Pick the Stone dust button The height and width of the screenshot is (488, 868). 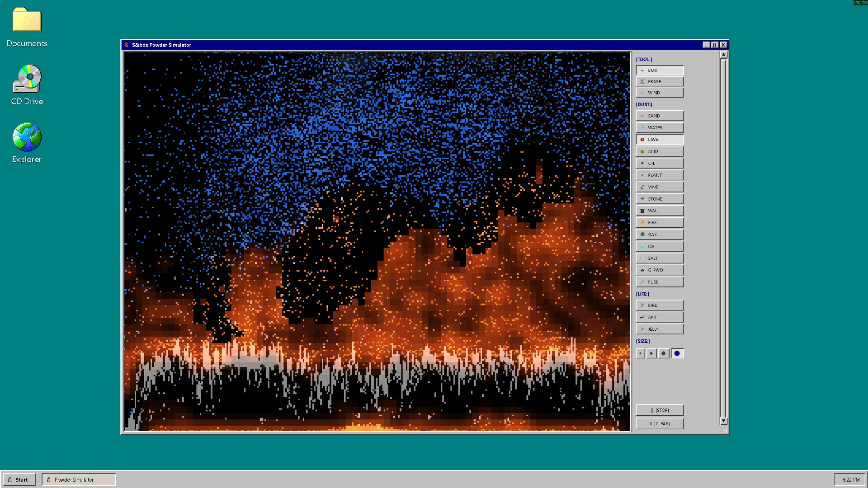659,199
